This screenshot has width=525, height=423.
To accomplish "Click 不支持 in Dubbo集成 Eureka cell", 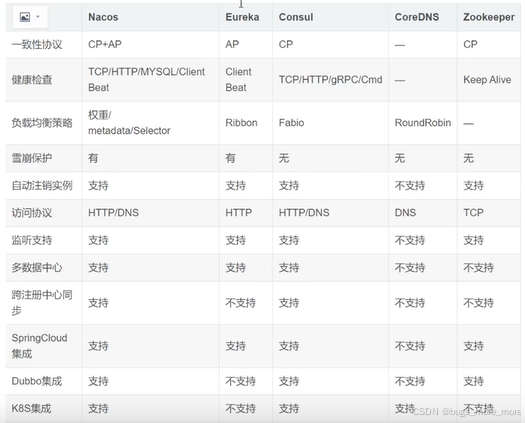I will click(x=240, y=381).
